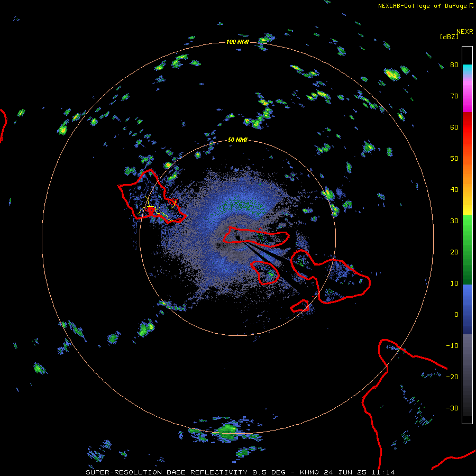Click the 11:14 timestamp in caption
Viewport: 476px width, 476px height.
(x=383, y=472)
